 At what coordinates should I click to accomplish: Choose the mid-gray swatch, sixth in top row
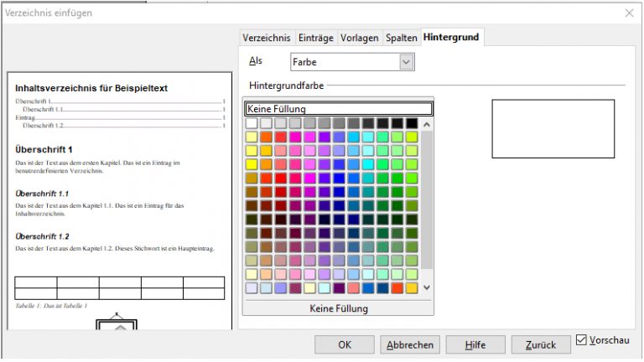(x=324, y=123)
